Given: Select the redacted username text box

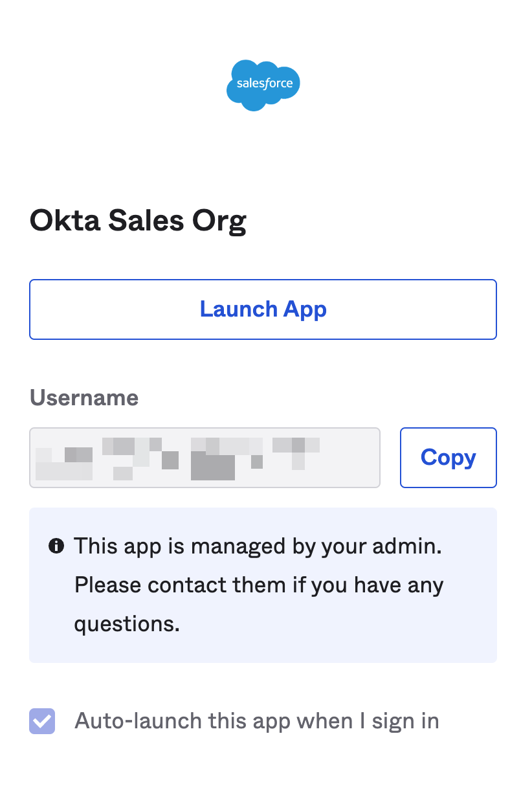Looking at the screenshot, I should pos(205,458).
